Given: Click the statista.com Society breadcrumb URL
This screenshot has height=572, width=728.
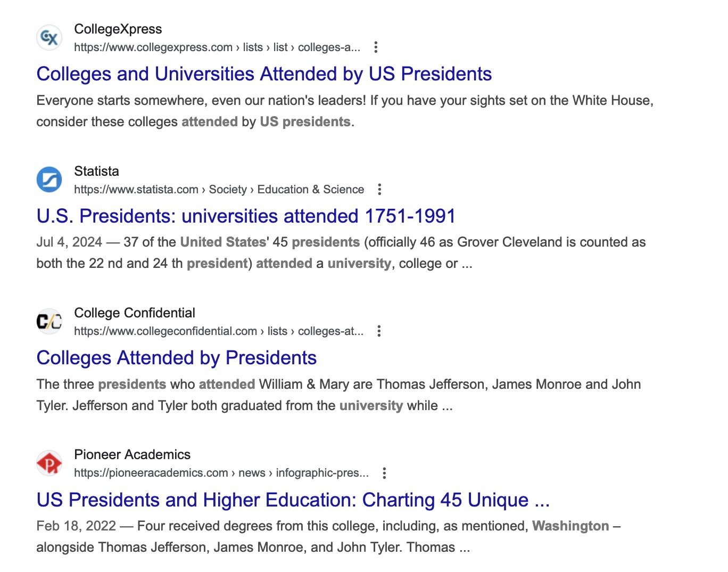Looking at the screenshot, I should pyautogui.click(x=218, y=189).
